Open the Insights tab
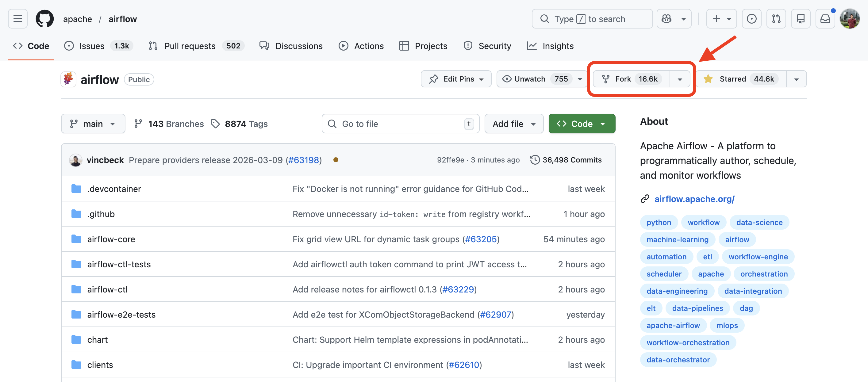 [550, 46]
